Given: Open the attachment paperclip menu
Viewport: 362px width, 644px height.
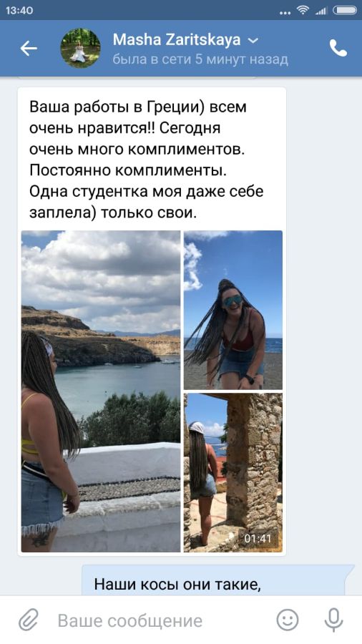Looking at the screenshot, I should point(29,620).
